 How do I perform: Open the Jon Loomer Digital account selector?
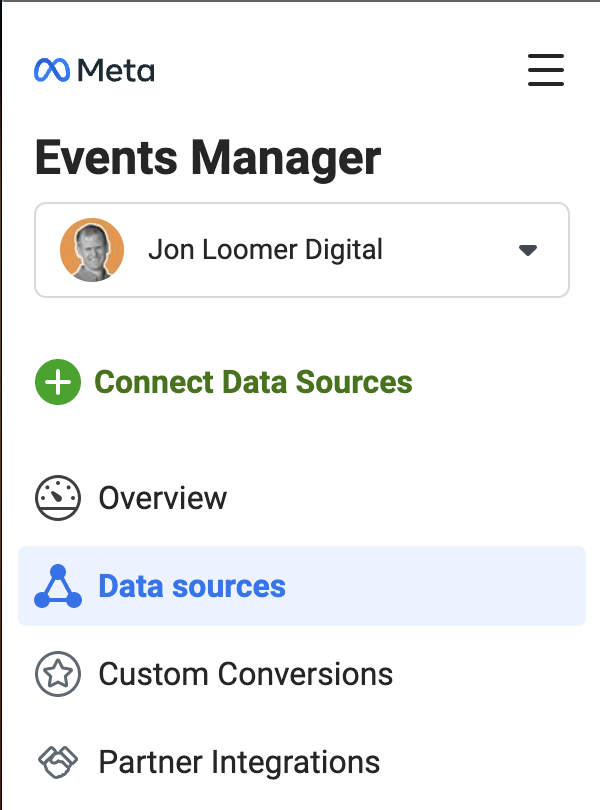click(302, 250)
